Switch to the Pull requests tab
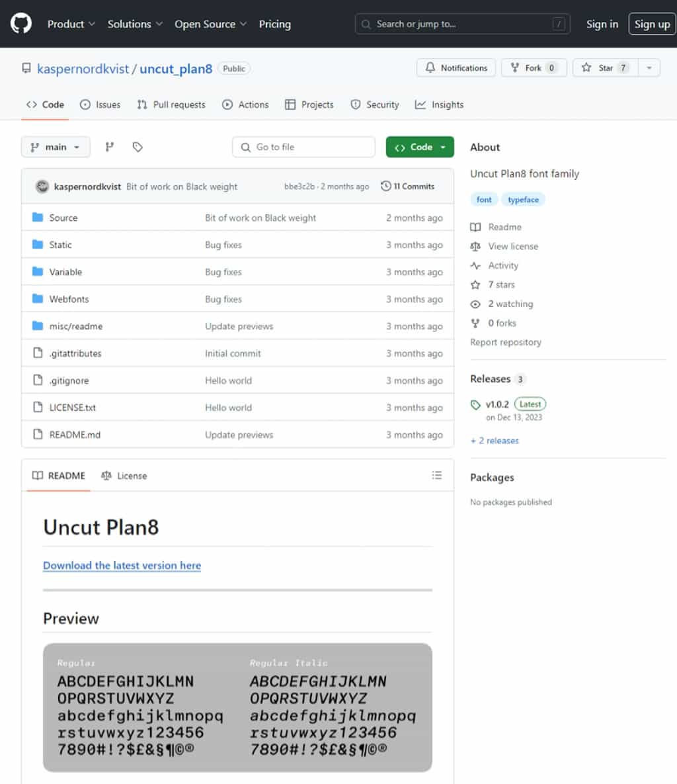This screenshot has width=677, height=784. pos(171,105)
